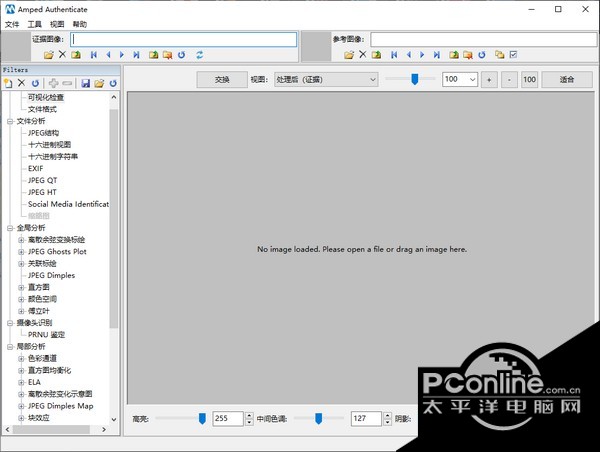This screenshot has width=600, height=452.
Task: Go to previous evidence image
Action: (108, 55)
